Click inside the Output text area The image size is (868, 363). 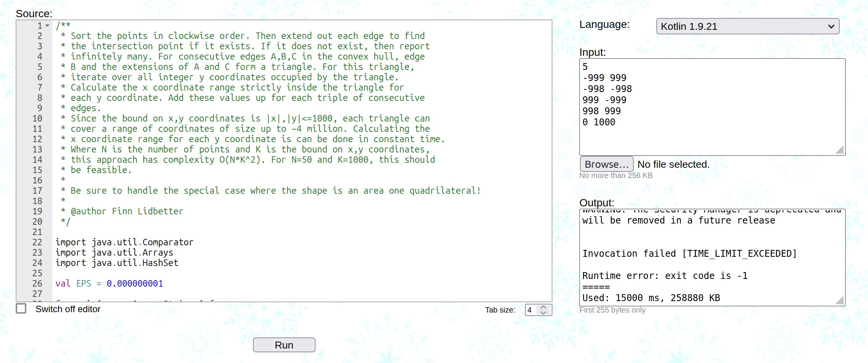711,237
